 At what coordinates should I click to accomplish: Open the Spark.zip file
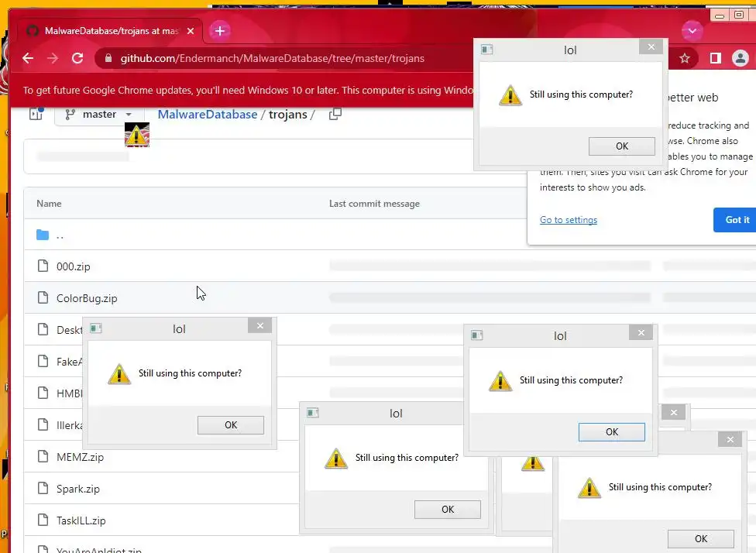pyautogui.click(x=78, y=489)
